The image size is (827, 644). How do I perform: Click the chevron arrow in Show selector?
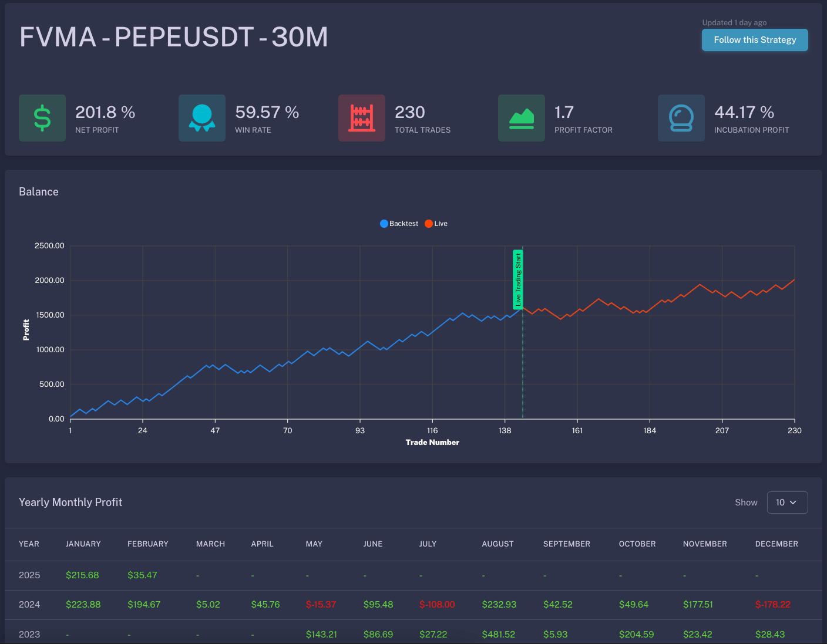coord(793,503)
